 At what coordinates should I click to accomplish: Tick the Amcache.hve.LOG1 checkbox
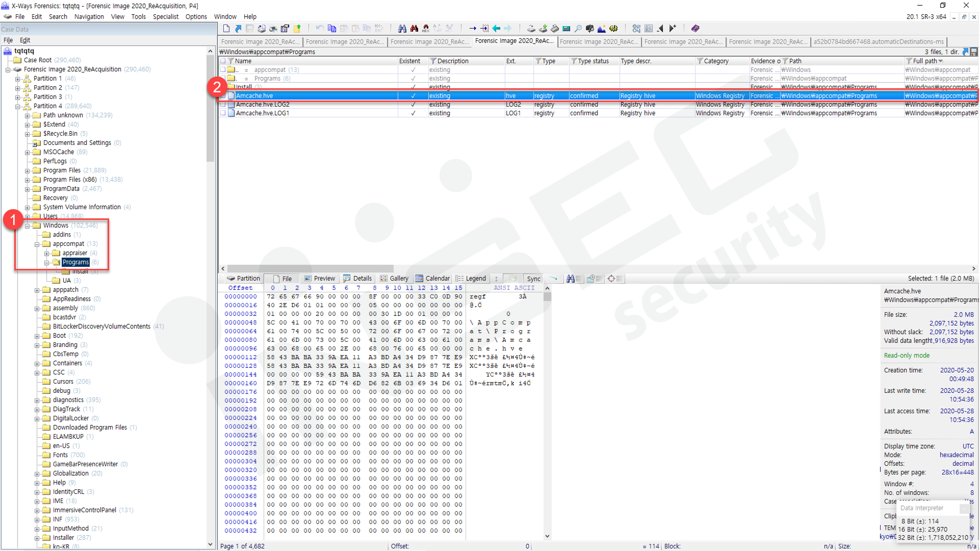click(223, 113)
